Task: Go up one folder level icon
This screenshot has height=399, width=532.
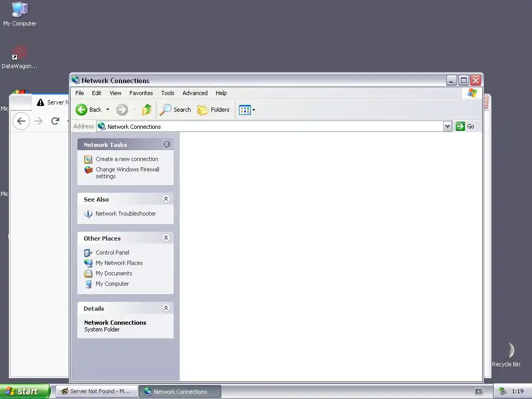Action: pos(147,110)
